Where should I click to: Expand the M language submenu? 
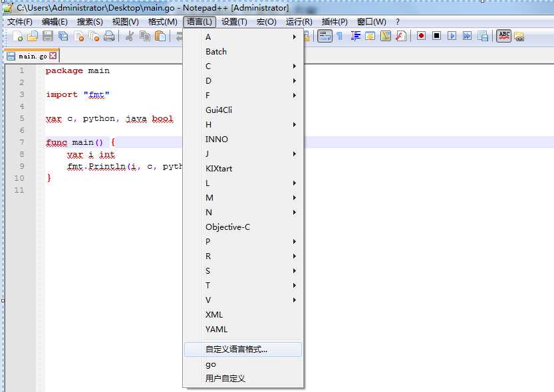coord(243,198)
